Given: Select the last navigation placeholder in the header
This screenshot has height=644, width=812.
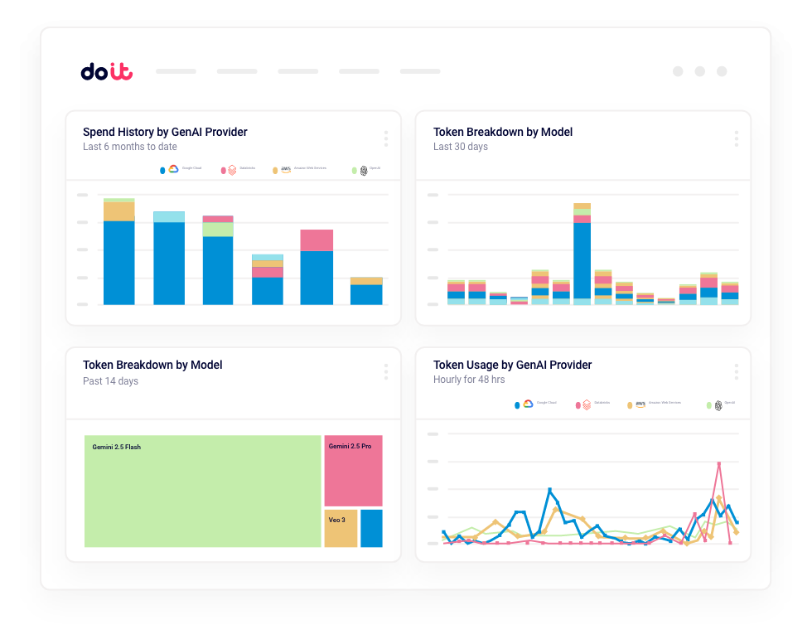Looking at the screenshot, I should point(420,72).
